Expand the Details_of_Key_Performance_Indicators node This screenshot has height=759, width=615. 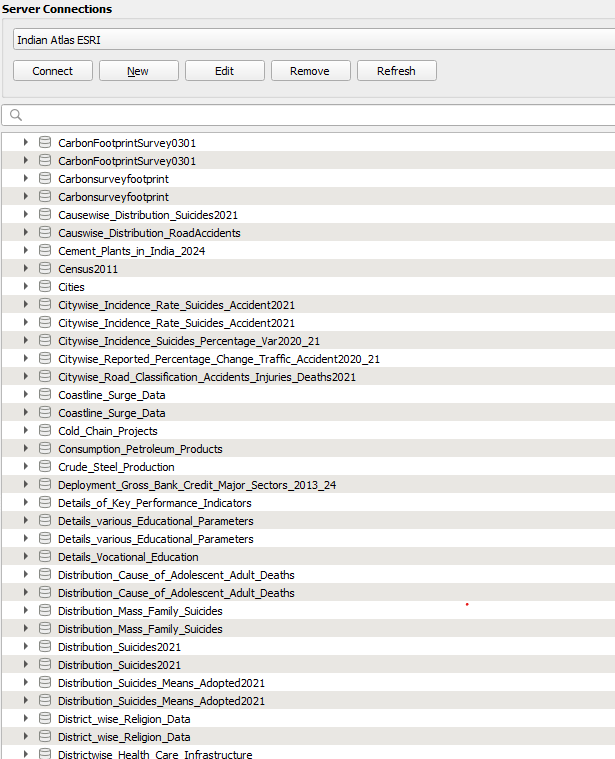click(x=26, y=503)
